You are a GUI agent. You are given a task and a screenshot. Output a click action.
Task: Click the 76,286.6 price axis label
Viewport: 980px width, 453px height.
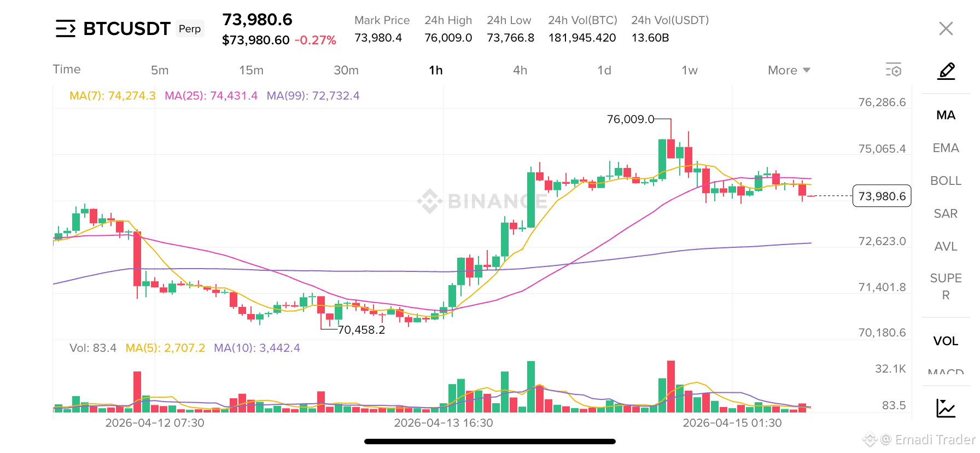click(882, 102)
